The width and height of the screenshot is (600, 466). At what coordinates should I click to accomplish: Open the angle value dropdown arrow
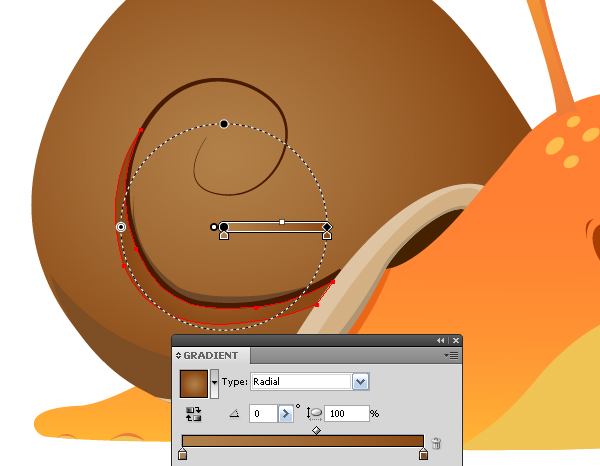coord(285,414)
